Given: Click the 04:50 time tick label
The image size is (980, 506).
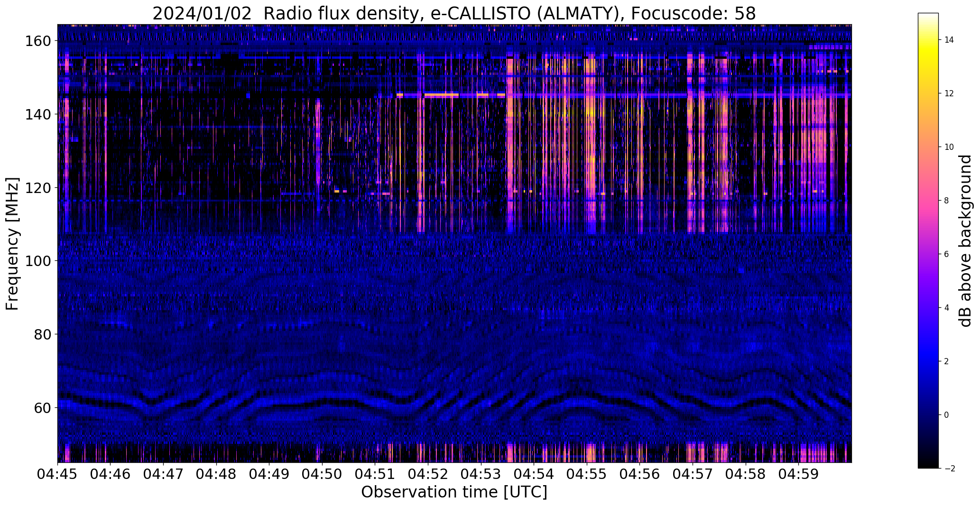Looking at the screenshot, I should click(322, 474).
